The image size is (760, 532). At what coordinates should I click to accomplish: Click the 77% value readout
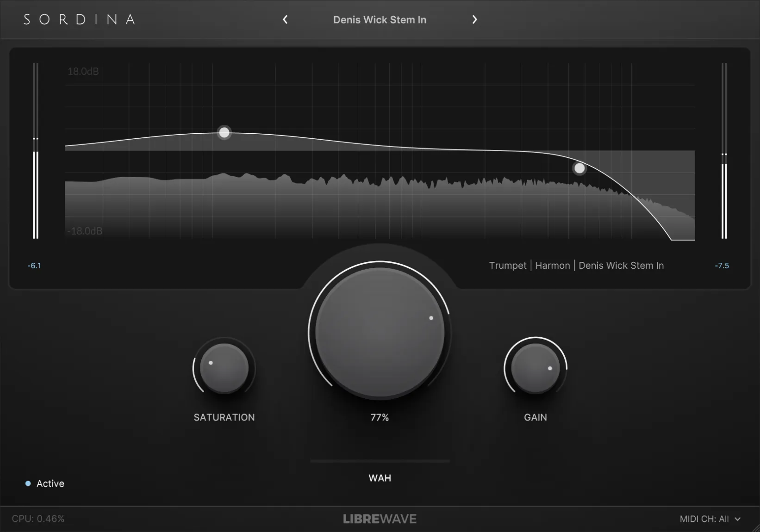click(380, 417)
